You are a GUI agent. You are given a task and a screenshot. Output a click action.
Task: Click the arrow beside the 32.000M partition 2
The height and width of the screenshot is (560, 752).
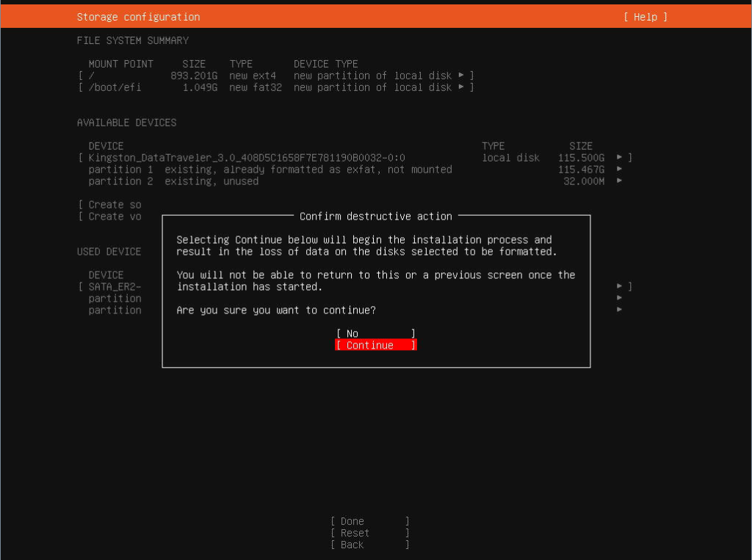pyautogui.click(x=620, y=181)
